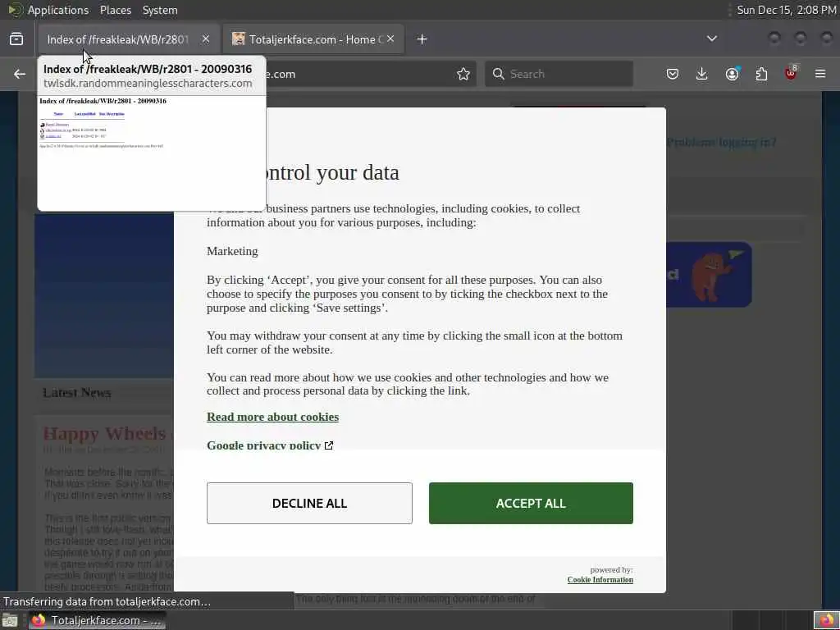Click the uBlock Origin shield icon
The height and width of the screenshot is (630, 840).
pos(791,73)
